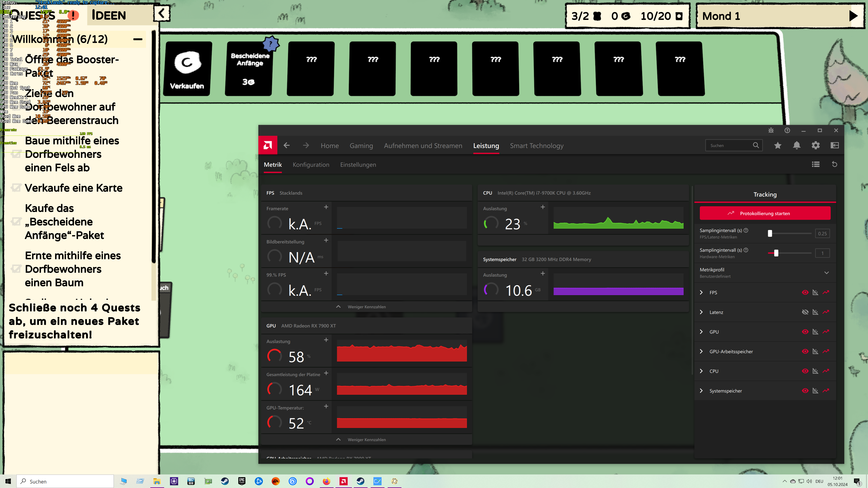Viewport: 868px width, 488px height.
Task: Expand the FPS tracking section
Action: tap(701, 292)
